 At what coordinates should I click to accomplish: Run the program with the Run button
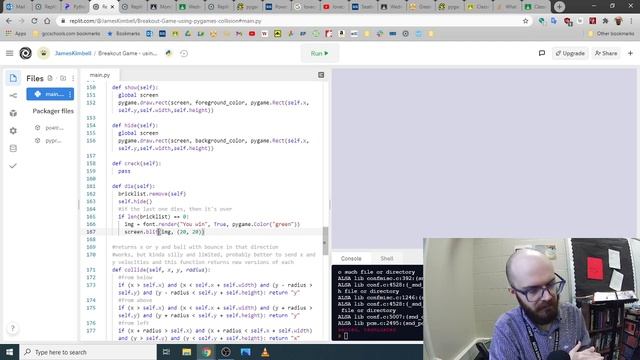(x=320, y=53)
